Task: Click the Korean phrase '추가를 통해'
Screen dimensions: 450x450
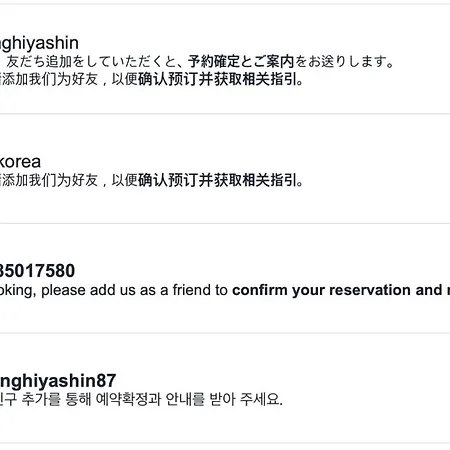Action: 56,399
